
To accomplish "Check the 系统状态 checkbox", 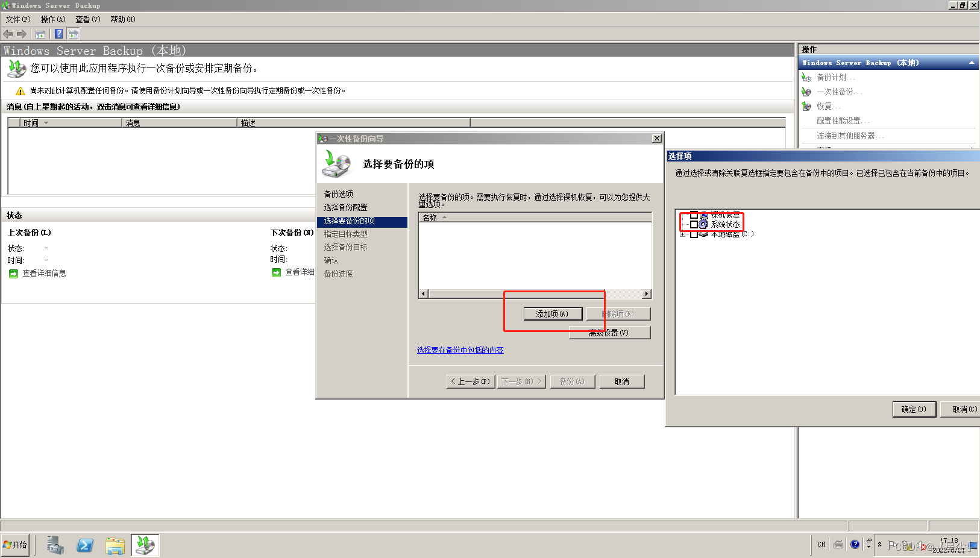I will (x=694, y=224).
